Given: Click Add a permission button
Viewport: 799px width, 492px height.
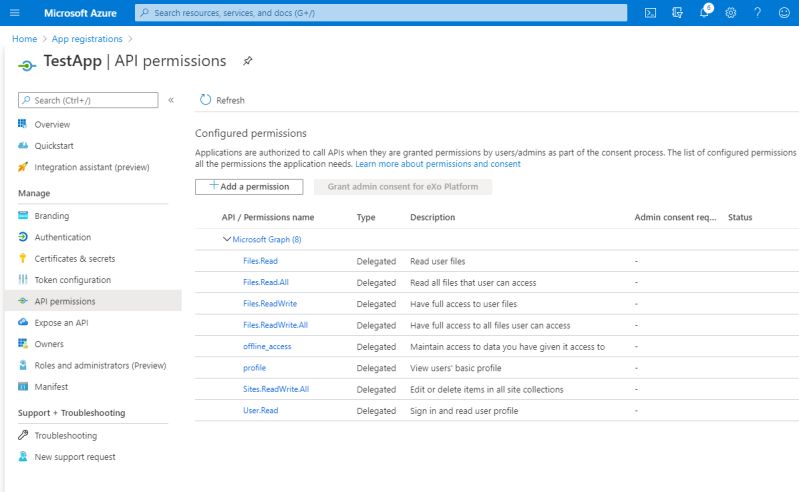Looking at the screenshot, I should pyautogui.click(x=249, y=186).
